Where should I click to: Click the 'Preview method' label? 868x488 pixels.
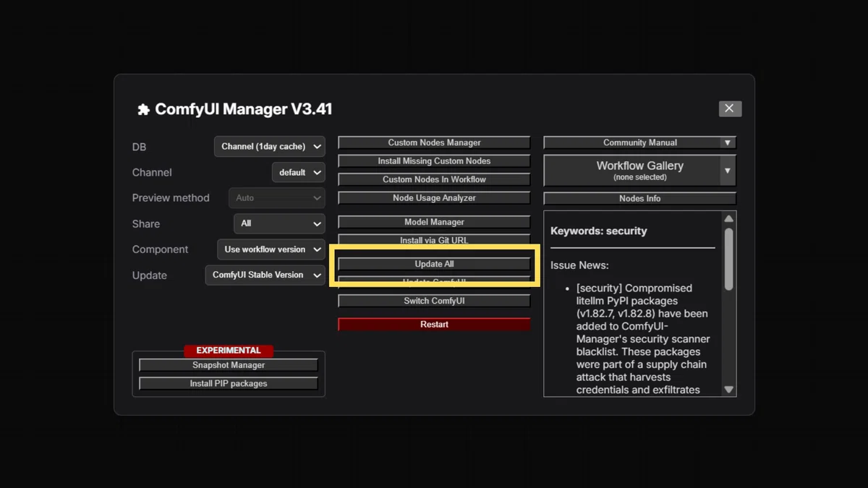pyautogui.click(x=171, y=198)
